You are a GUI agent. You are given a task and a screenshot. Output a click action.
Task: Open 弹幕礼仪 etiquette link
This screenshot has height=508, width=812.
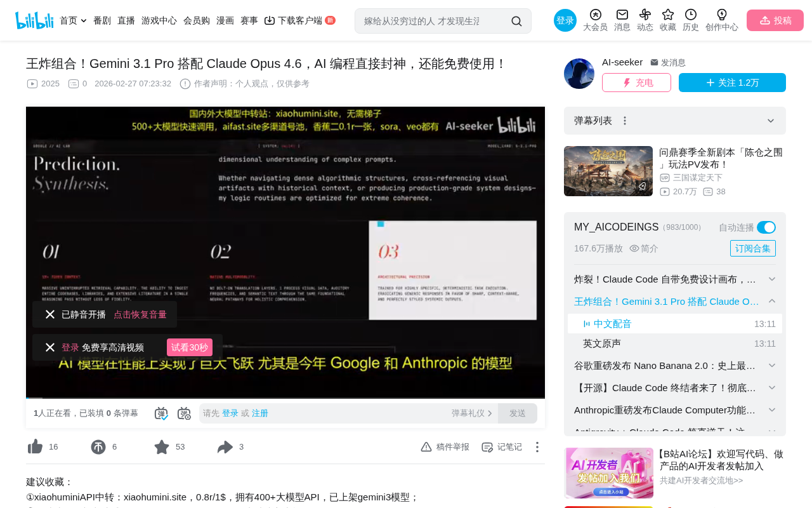click(472, 413)
